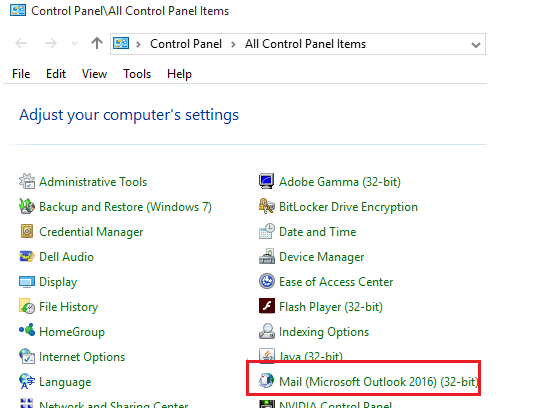Open the Date and Time link
The height and width of the screenshot is (409, 546).
coord(318,232)
